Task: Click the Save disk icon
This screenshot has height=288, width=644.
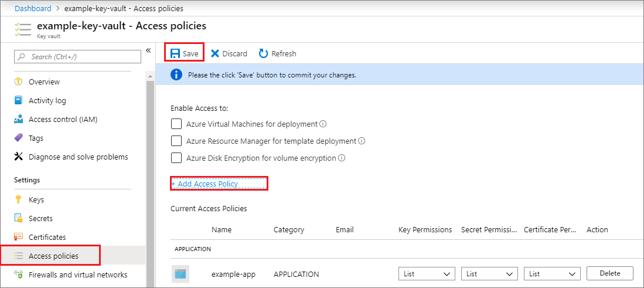Action: tap(175, 53)
